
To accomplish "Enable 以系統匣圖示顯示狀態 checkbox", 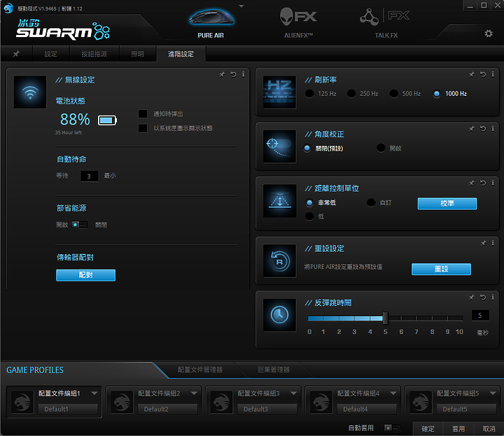I will click(x=143, y=128).
